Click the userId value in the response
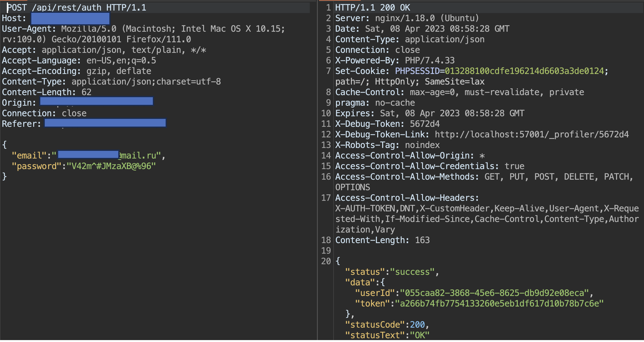The image size is (644, 342). point(494,293)
